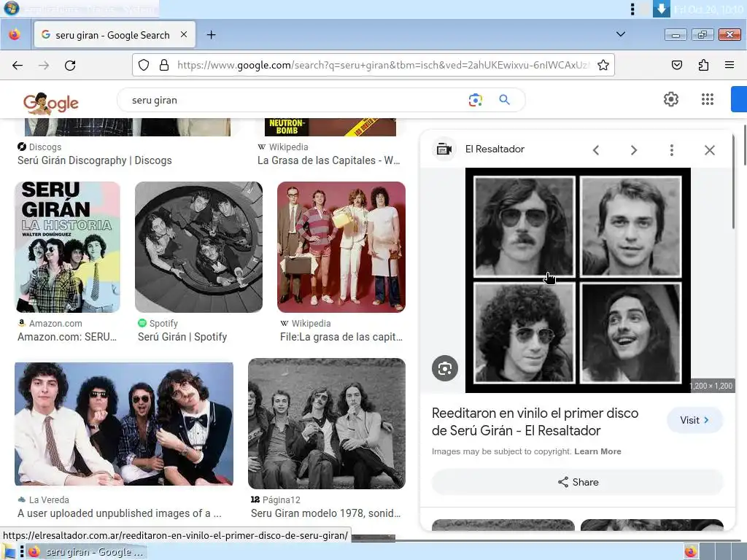View site security padlock info
Image resolution: width=747 pixels, height=560 pixels.
tap(164, 65)
